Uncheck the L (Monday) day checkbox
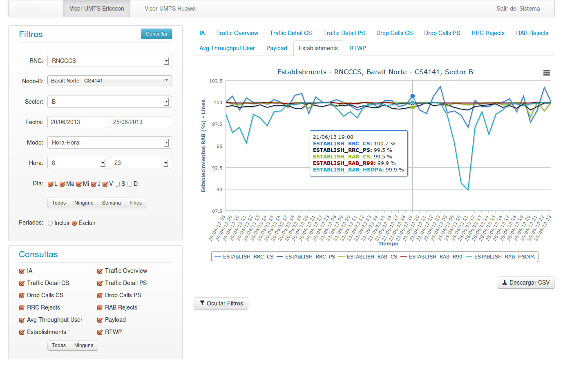 click(50, 184)
